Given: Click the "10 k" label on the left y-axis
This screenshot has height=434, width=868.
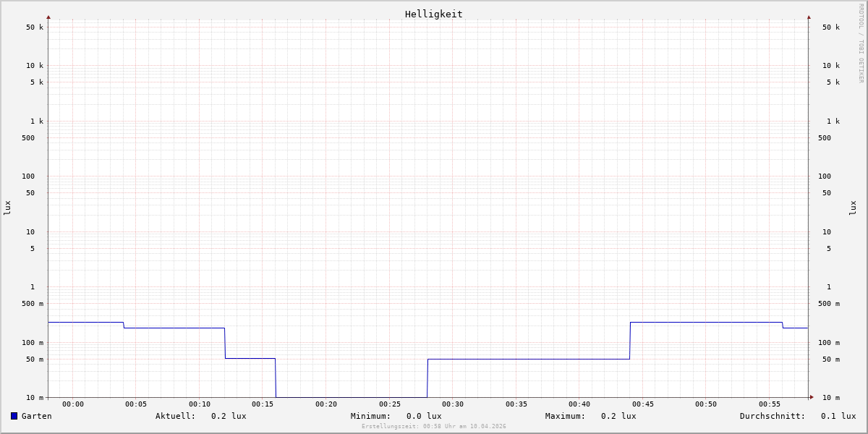Looking at the screenshot, I should point(35,66).
